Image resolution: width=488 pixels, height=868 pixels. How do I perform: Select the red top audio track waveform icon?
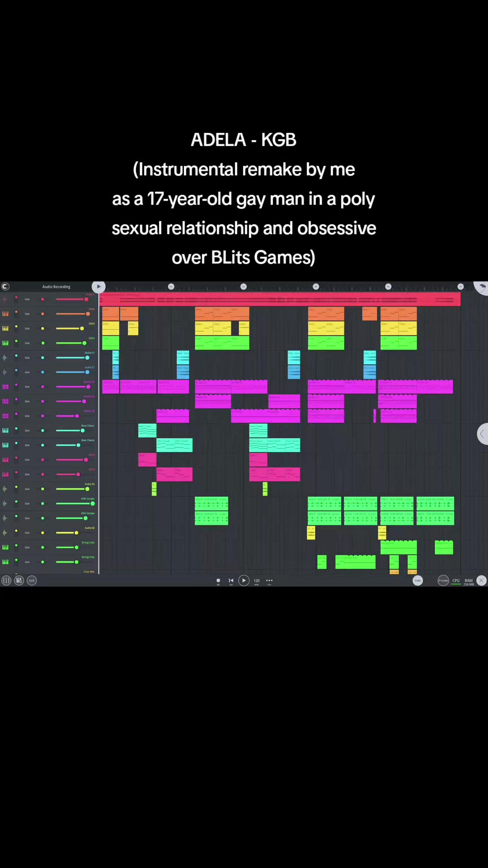[5, 299]
